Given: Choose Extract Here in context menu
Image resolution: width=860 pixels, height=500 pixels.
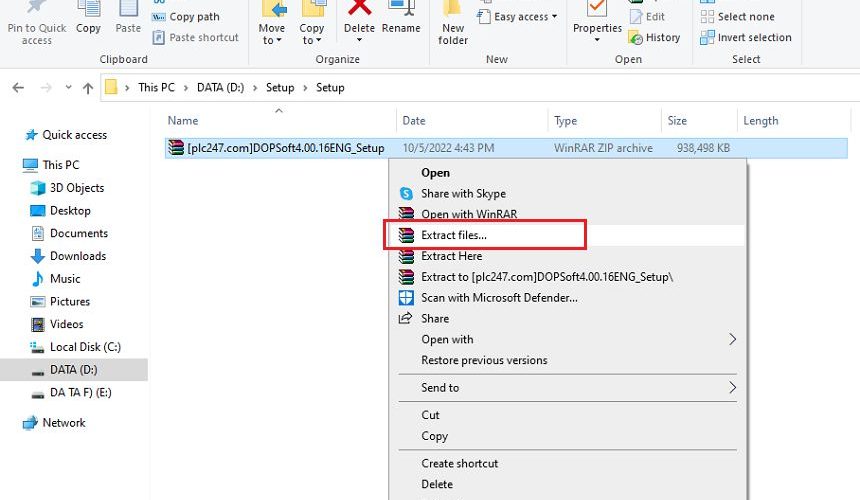Looking at the screenshot, I should tap(567, 256).
